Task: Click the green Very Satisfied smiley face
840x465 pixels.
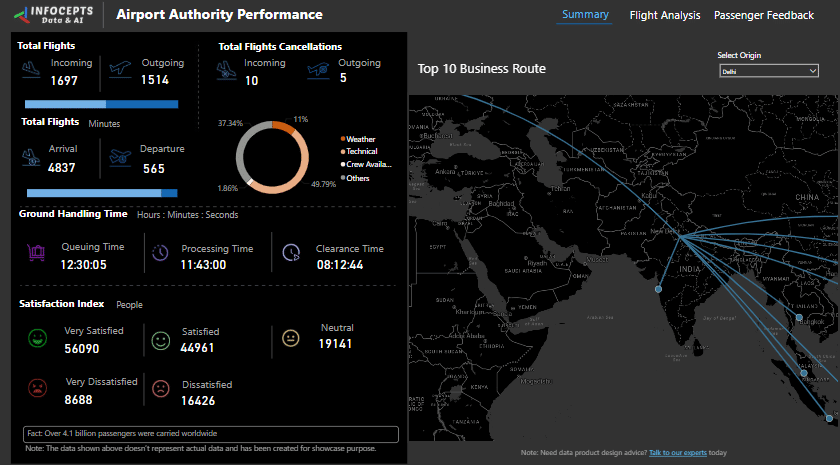Action: (x=38, y=340)
